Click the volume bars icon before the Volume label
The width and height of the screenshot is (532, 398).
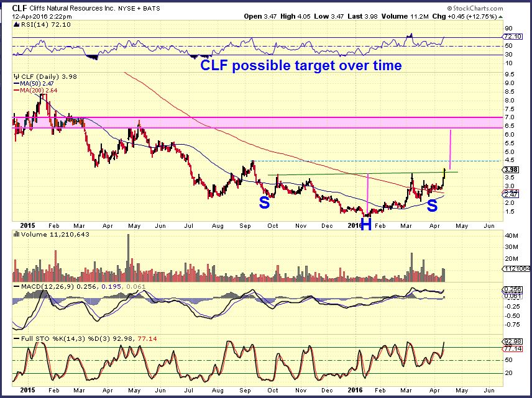coord(16,234)
